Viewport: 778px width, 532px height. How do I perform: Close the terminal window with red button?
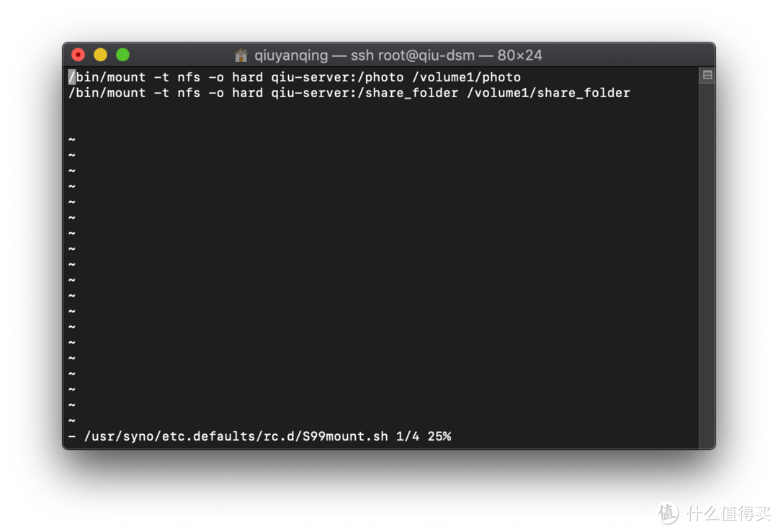click(x=78, y=55)
